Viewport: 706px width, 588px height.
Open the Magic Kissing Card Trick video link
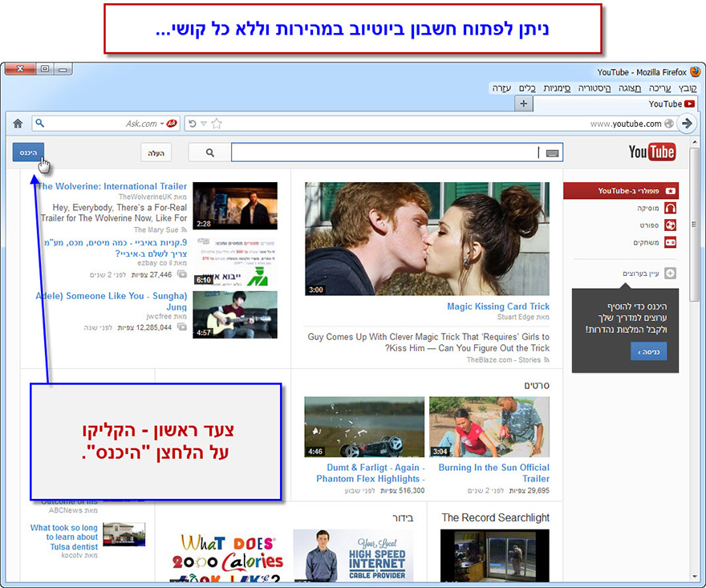coord(499,306)
